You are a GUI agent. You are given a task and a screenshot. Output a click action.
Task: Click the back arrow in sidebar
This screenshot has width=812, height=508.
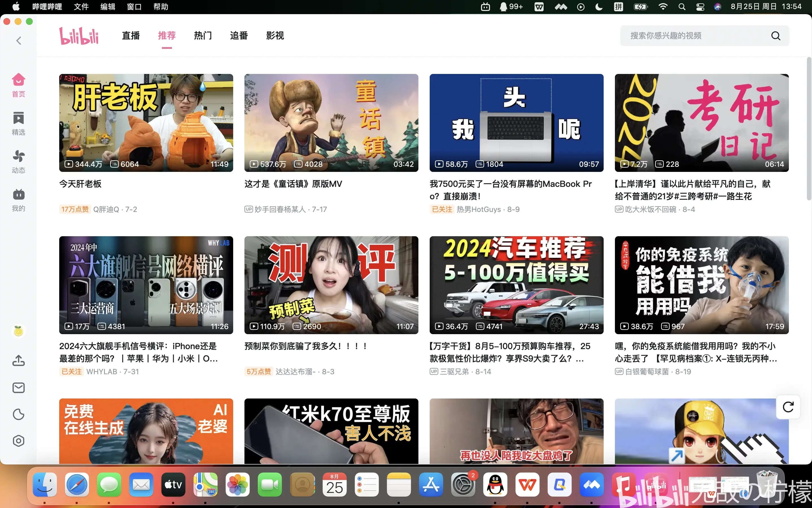[19, 41]
